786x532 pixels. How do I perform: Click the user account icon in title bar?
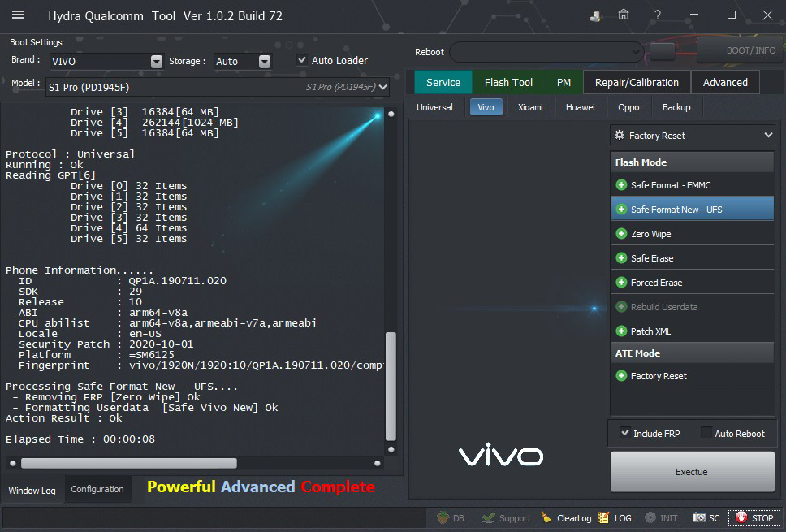coord(595,15)
